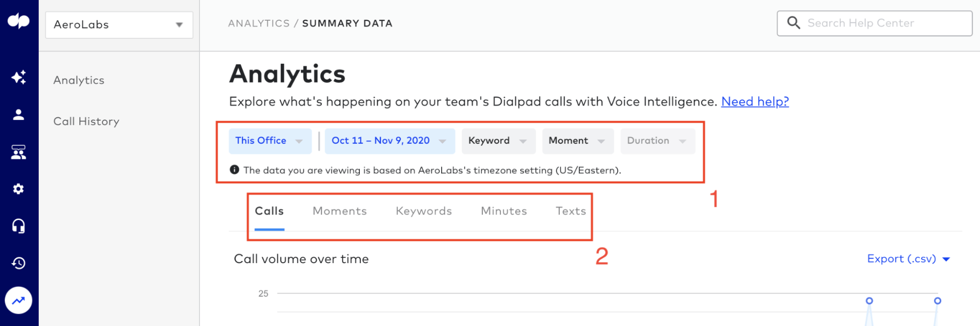
Task: Expand the Keyword filter dropdown
Action: [x=499, y=141]
